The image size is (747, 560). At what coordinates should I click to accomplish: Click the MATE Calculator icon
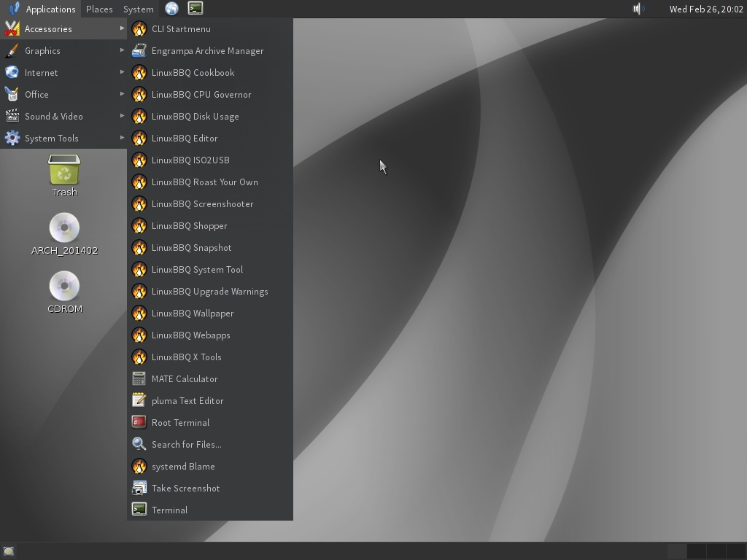(x=139, y=379)
